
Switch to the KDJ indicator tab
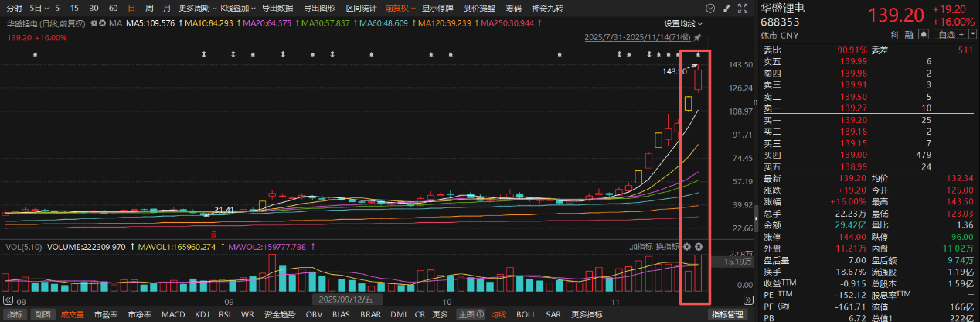coord(202,315)
